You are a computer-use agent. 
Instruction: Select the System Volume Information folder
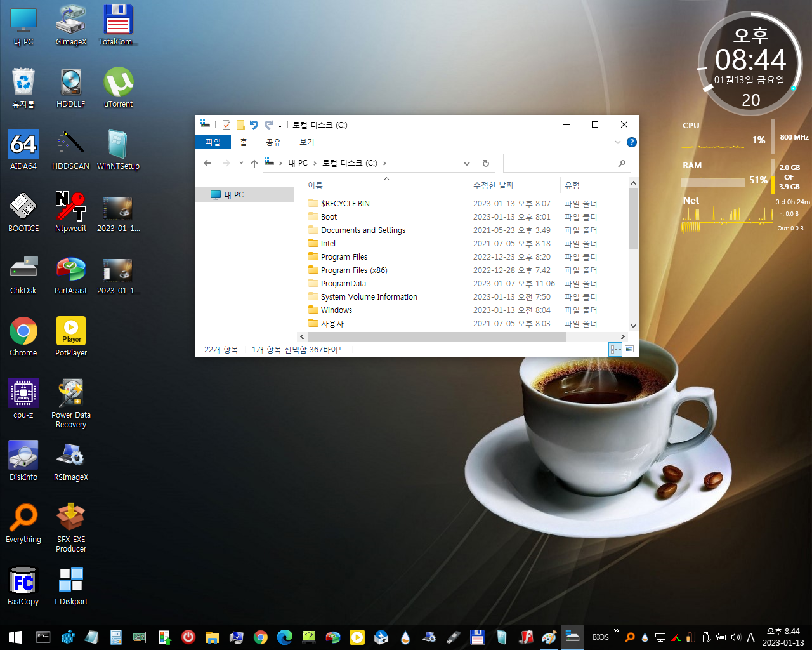(x=369, y=297)
